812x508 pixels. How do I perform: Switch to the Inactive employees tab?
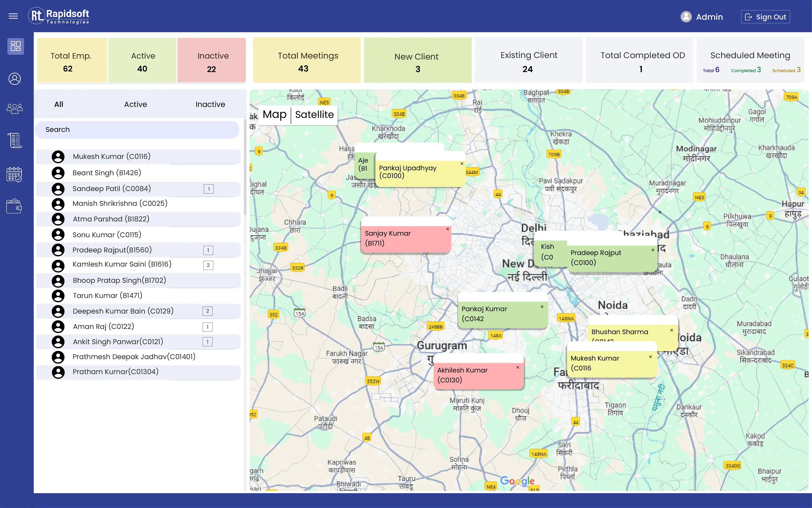pos(210,105)
